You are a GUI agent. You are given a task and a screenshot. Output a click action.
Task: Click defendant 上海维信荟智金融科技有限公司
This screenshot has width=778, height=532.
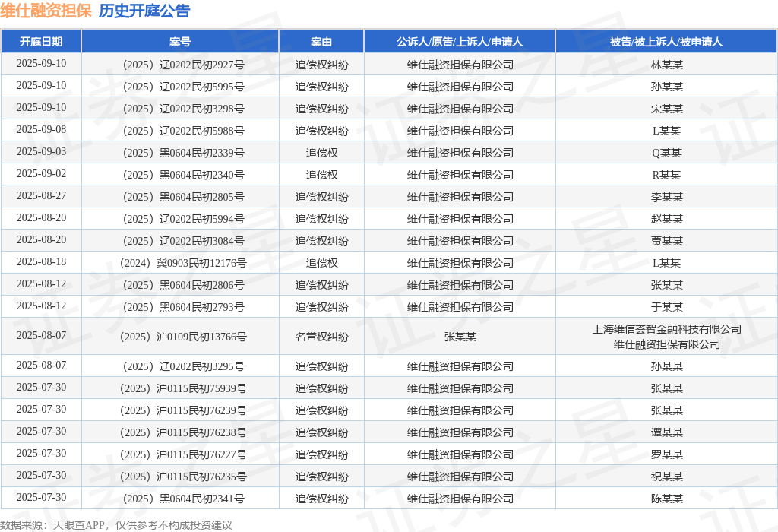click(667, 329)
